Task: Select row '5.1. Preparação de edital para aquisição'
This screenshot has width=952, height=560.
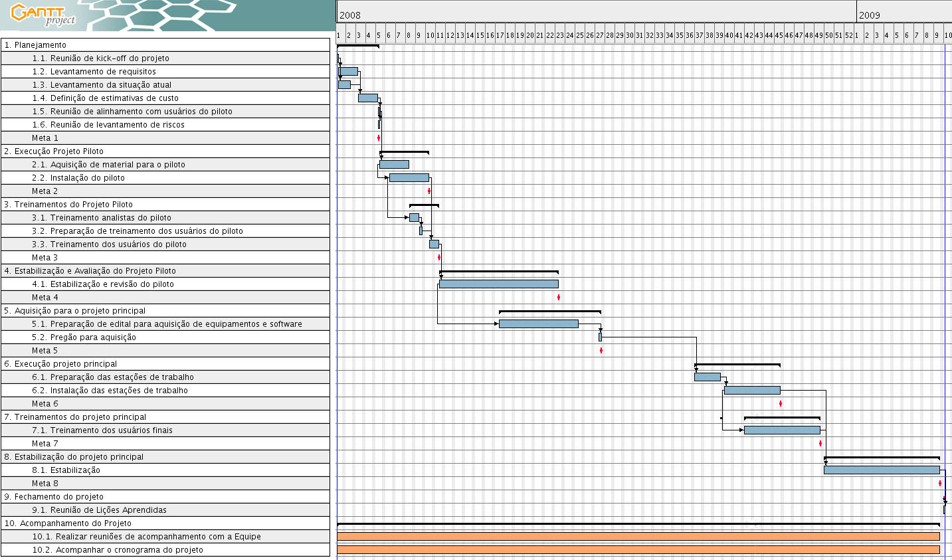Action: click(x=165, y=324)
